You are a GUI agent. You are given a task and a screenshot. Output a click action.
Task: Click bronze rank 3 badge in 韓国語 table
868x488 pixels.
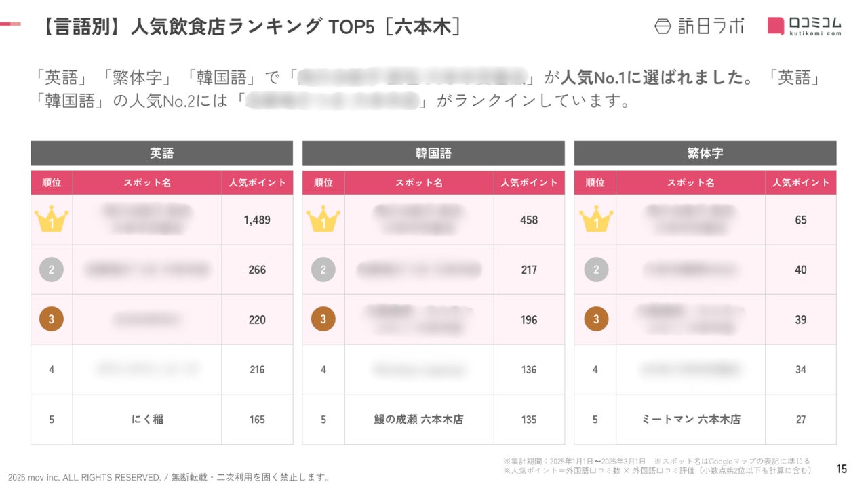[x=323, y=319]
